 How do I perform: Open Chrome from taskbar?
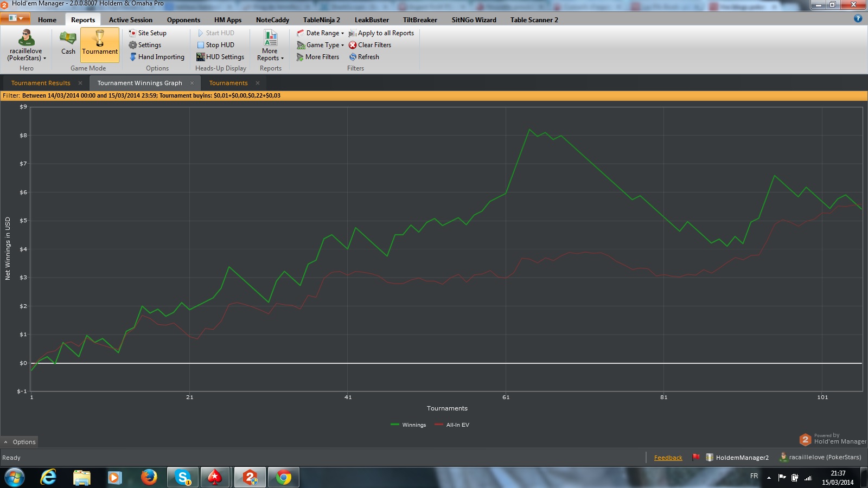click(283, 478)
